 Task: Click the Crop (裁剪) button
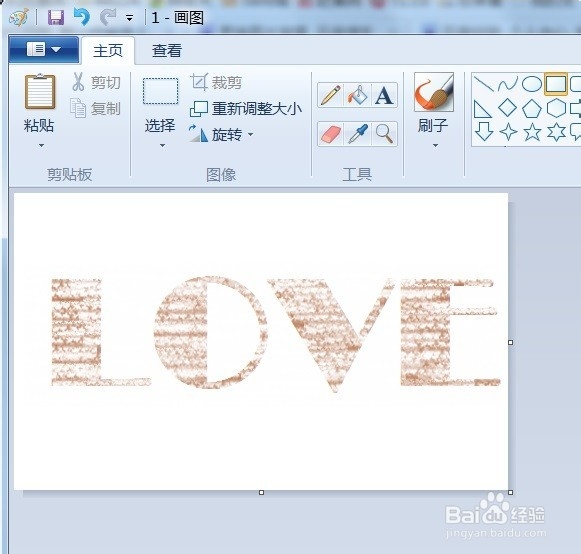(216, 82)
